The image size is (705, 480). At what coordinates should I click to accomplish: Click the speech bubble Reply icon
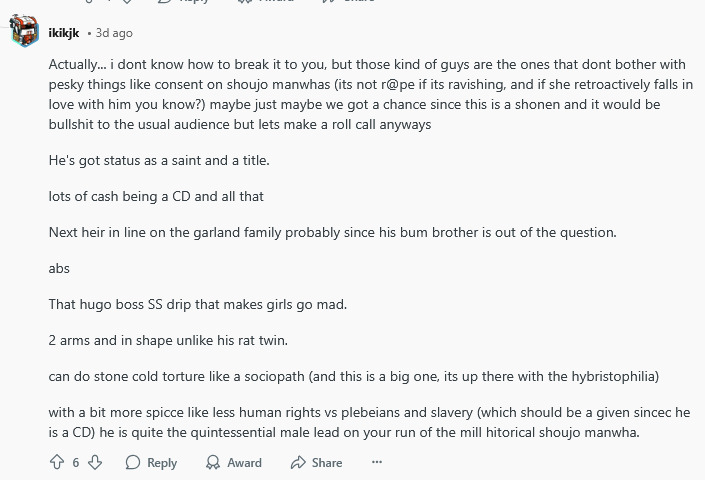pos(133,462)
